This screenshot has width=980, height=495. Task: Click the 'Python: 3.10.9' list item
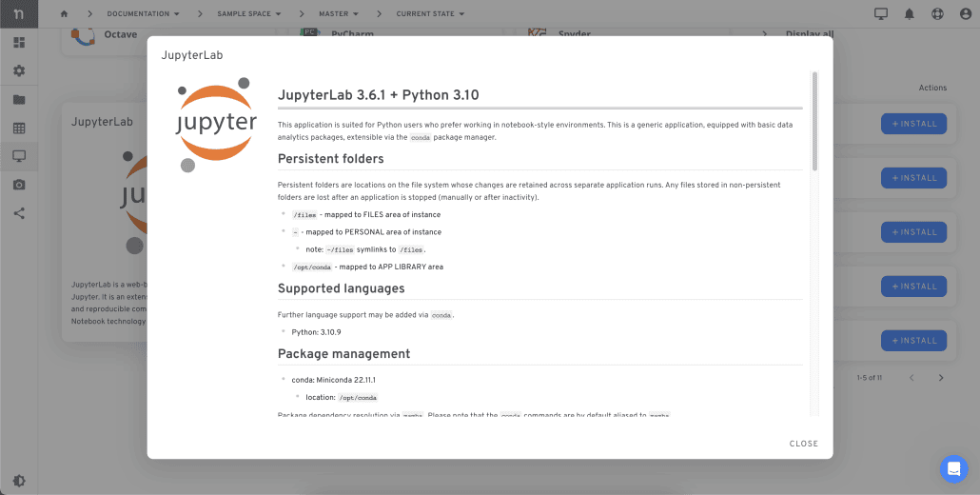[x=316, y=332]
